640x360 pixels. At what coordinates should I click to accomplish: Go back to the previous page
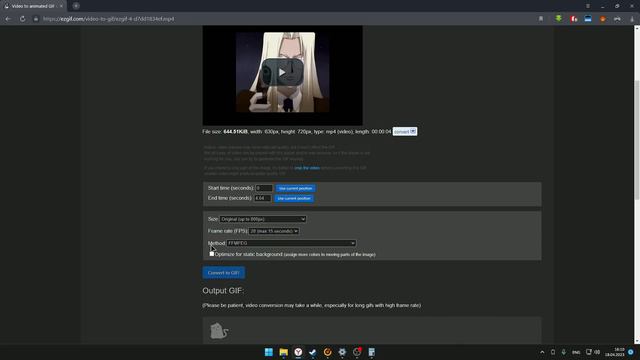pyautogui.click(x=8, y=19)
